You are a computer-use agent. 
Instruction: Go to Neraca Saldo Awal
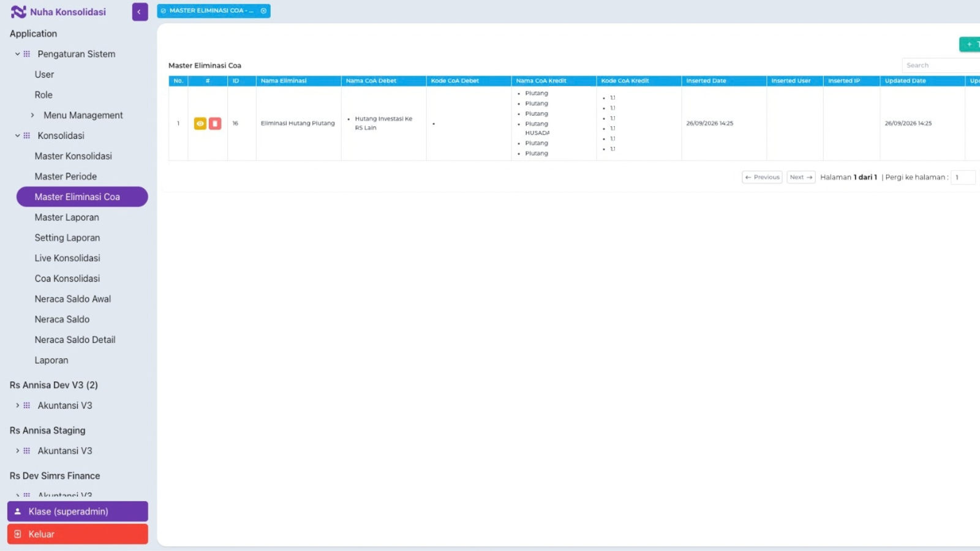click(72, 299)
